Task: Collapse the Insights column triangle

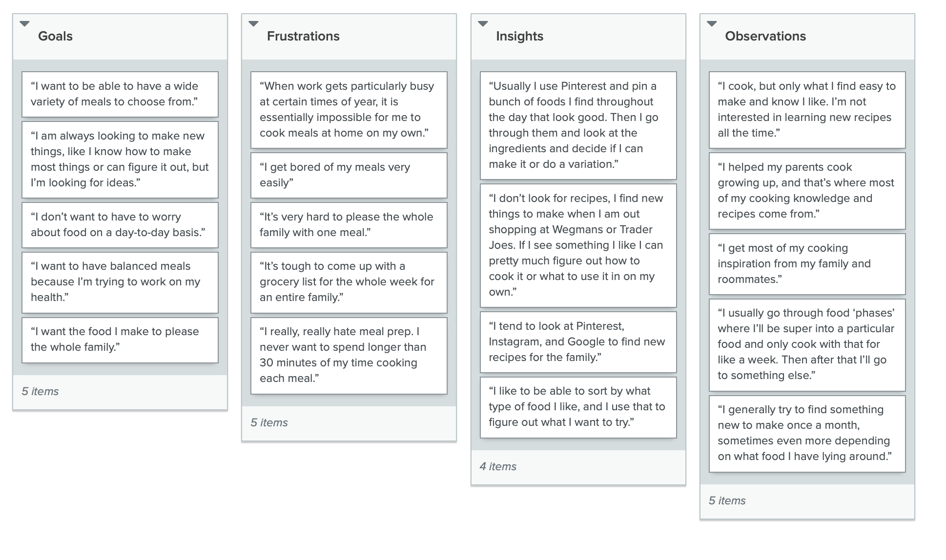Action: (483, 23)
